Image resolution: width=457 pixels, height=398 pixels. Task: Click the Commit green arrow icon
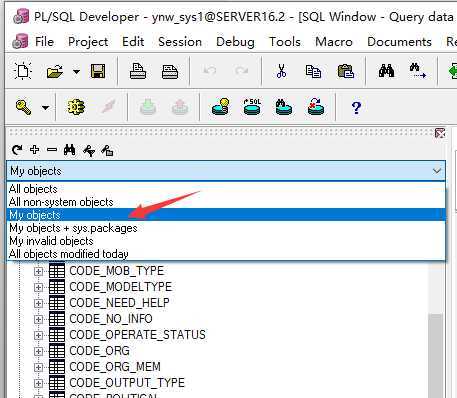click(x=148, y=107)
